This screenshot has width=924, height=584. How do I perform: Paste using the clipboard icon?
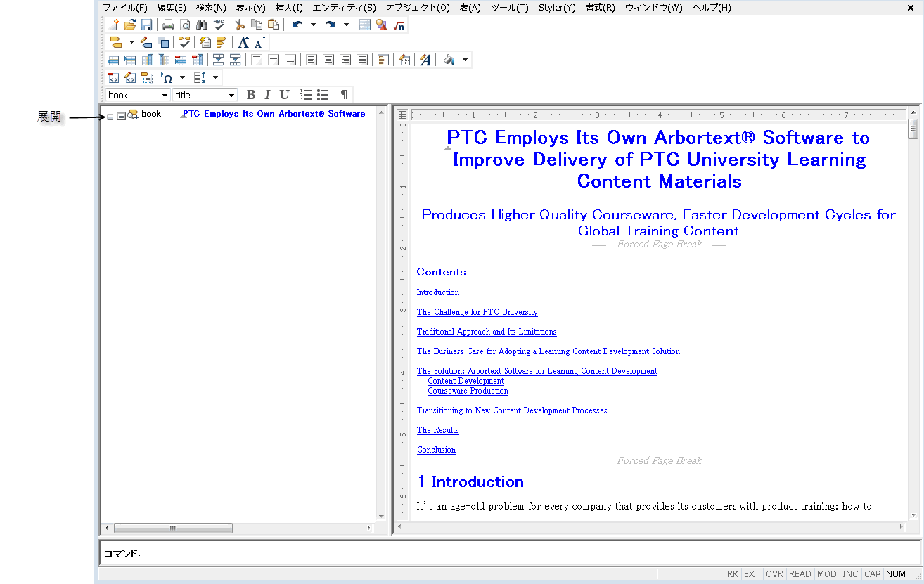coord(274,25)
